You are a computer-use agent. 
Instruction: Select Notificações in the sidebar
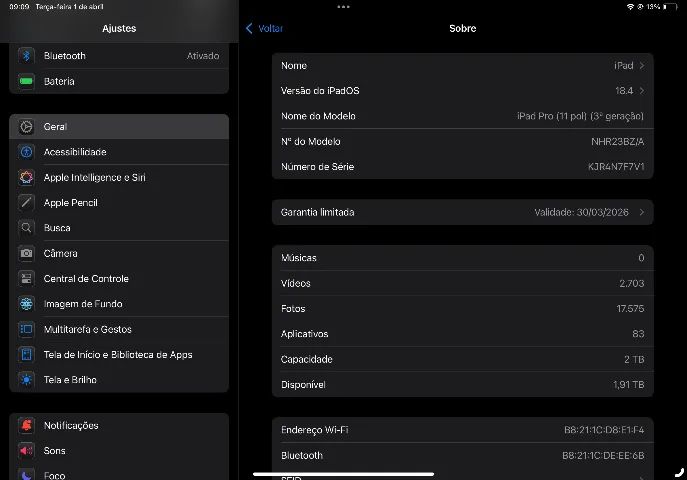[119, 425]
